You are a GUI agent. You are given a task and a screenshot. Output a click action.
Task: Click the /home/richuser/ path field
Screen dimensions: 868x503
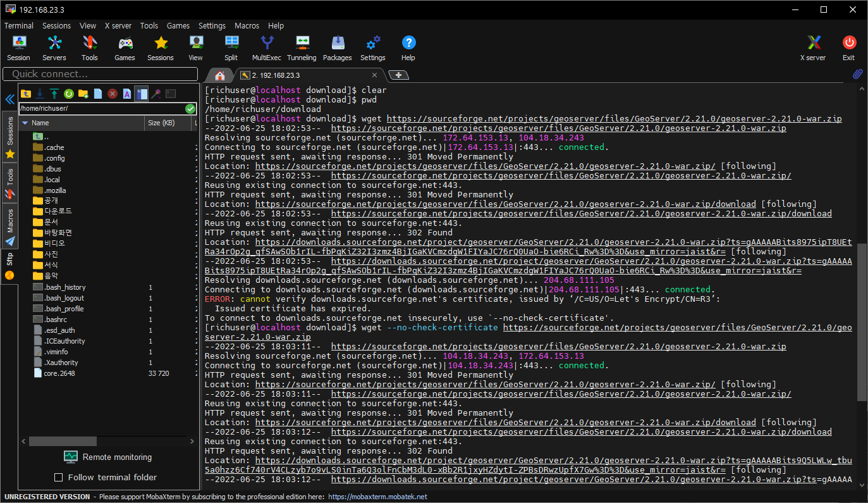click(101, 109)
